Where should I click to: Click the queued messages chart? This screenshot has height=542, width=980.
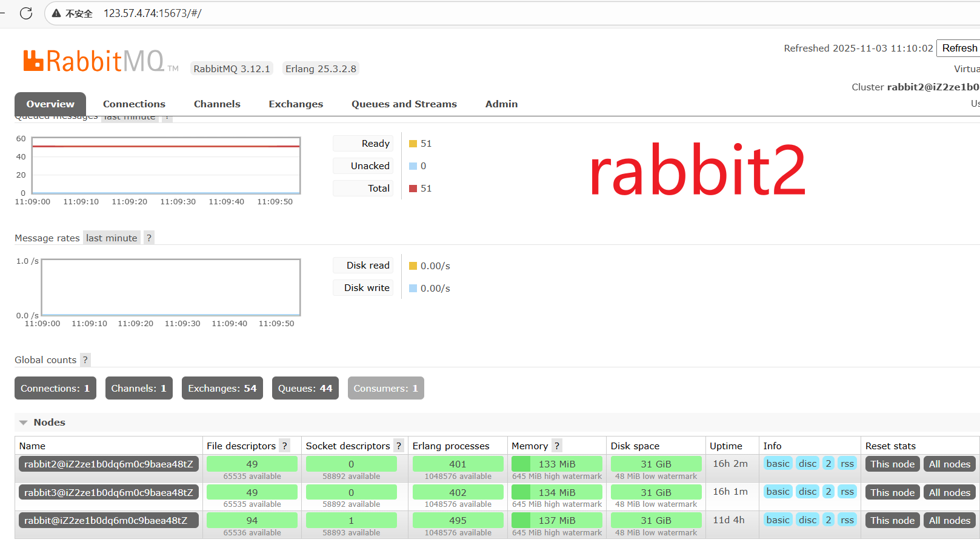point(166,166)
